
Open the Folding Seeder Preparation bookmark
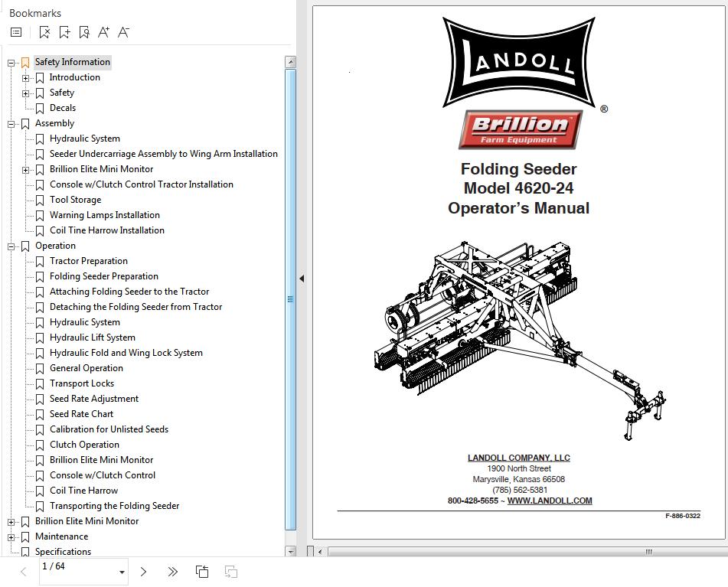[104, 276]
